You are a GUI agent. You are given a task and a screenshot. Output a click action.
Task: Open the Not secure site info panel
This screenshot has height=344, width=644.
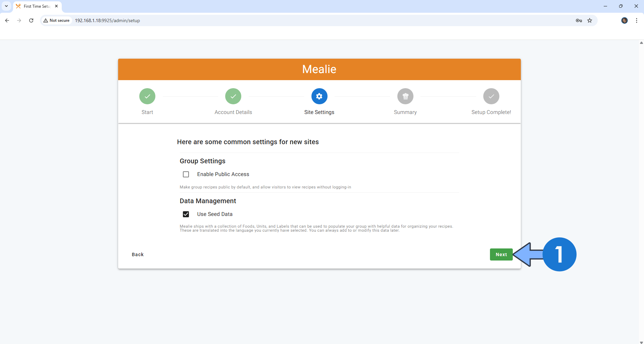click(56, 20)
